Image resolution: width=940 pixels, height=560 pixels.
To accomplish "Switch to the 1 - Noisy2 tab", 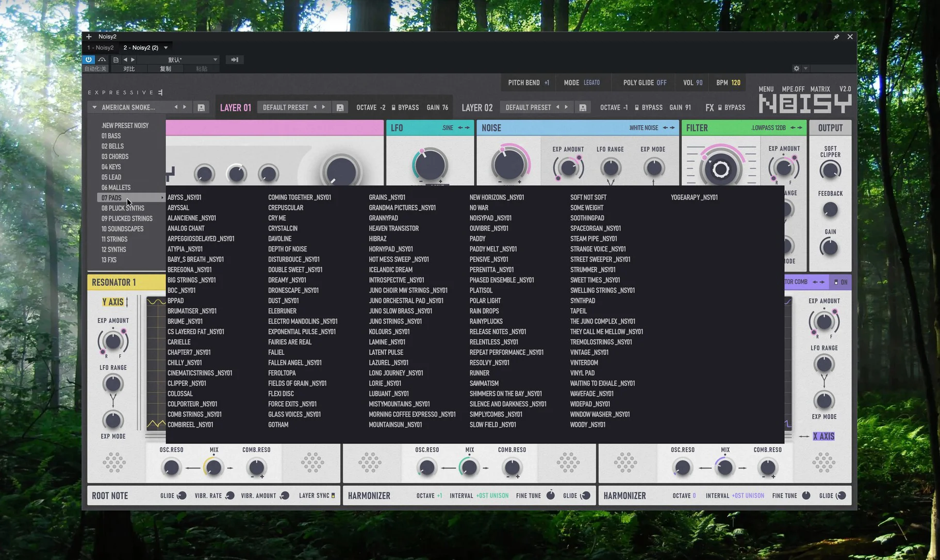I will [101, 47].
